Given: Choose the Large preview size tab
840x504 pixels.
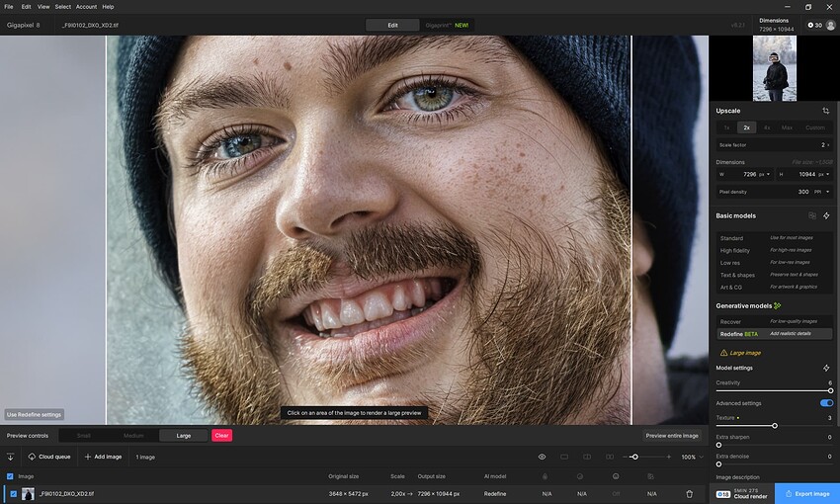Looking at the screenshot, I should click(184, 435).
